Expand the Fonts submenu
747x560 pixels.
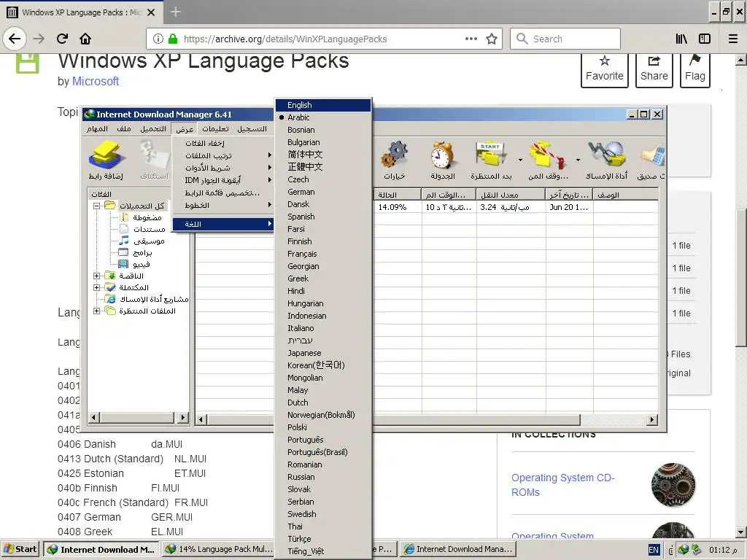pos(223,205)
